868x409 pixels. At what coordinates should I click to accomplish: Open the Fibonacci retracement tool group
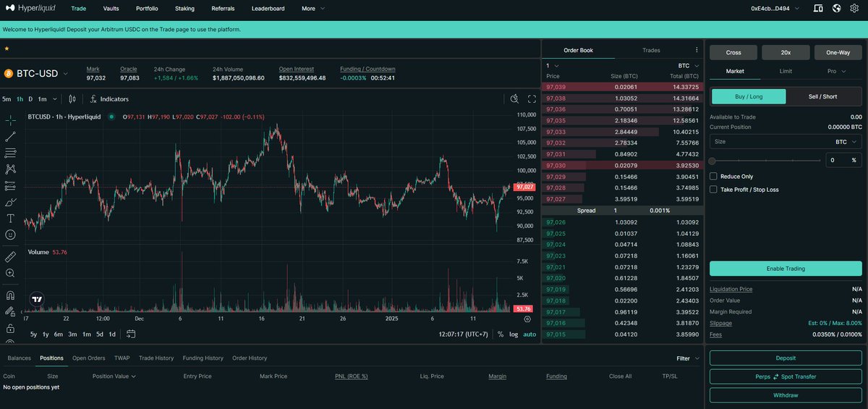(x=10, y=153)
